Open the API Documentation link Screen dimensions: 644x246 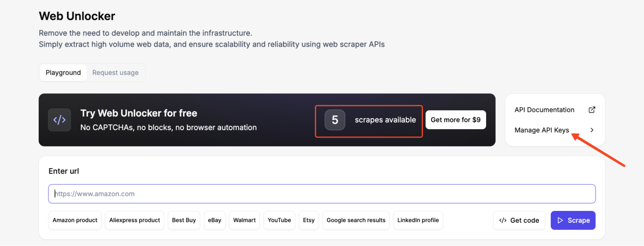544,110
